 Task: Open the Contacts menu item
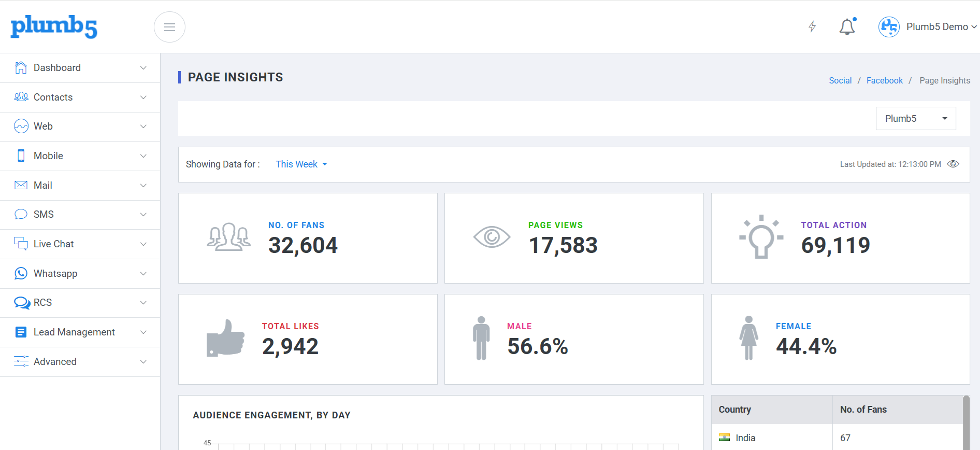80,97
